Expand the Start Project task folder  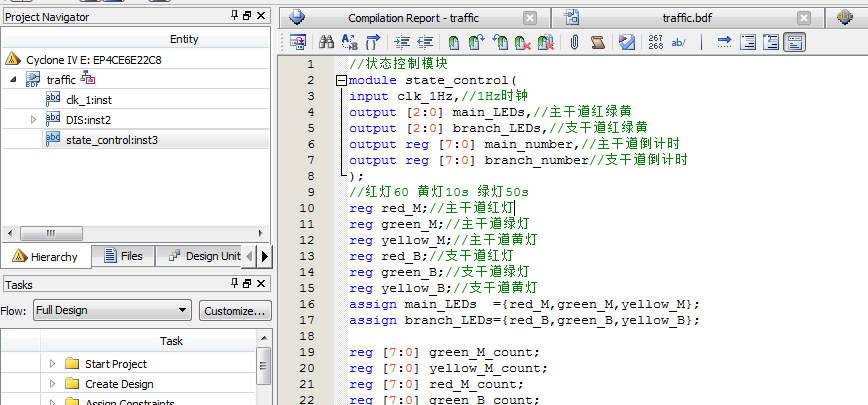tap(52, 364)
